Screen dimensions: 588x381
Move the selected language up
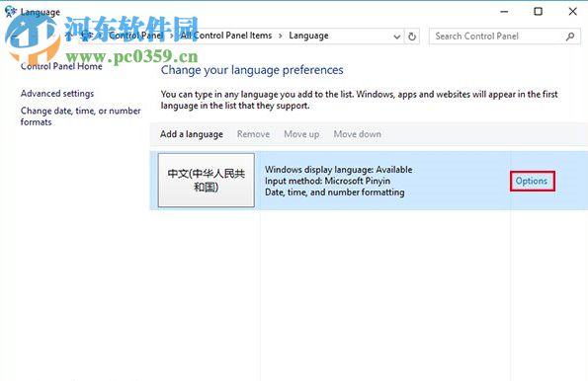click(301, 134)
